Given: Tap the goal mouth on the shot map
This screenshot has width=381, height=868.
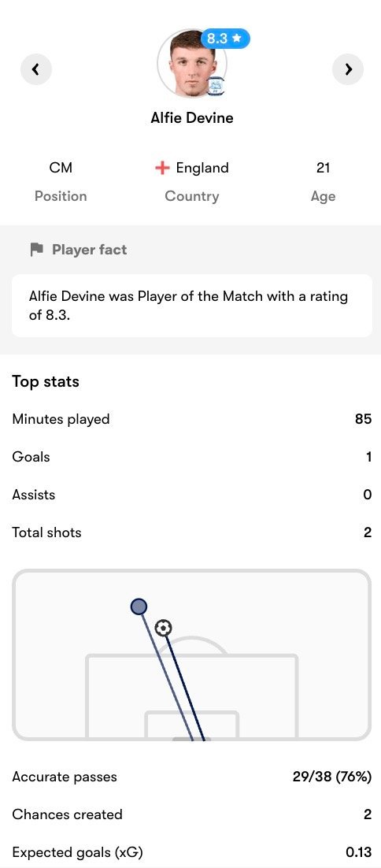Looking at the screenshot, I should (x=191, y=739).
